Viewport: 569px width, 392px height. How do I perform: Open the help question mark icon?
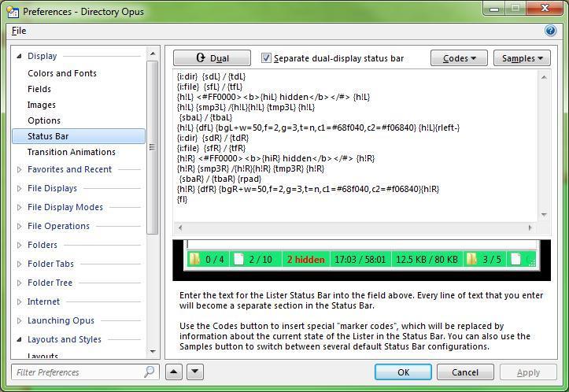coord(550,31)
